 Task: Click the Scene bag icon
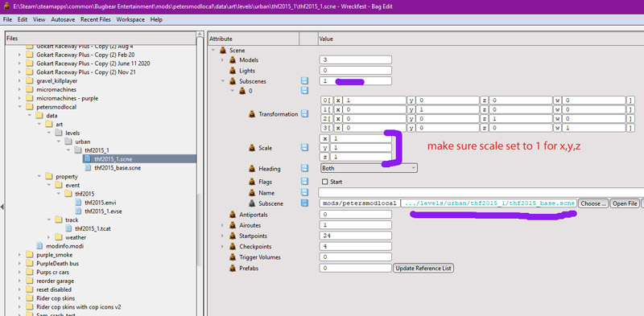tap(224, 50)
